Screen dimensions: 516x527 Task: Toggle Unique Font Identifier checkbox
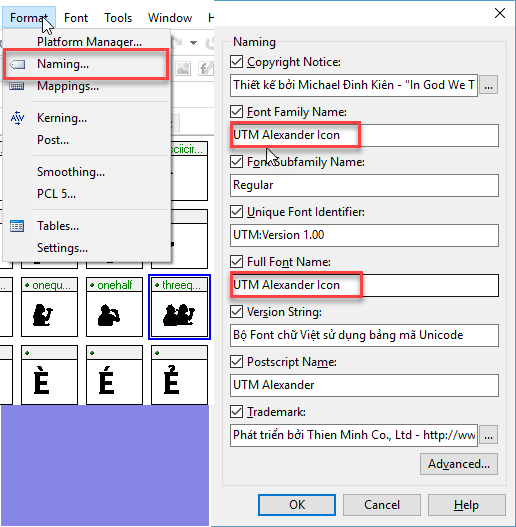point(237,212)
